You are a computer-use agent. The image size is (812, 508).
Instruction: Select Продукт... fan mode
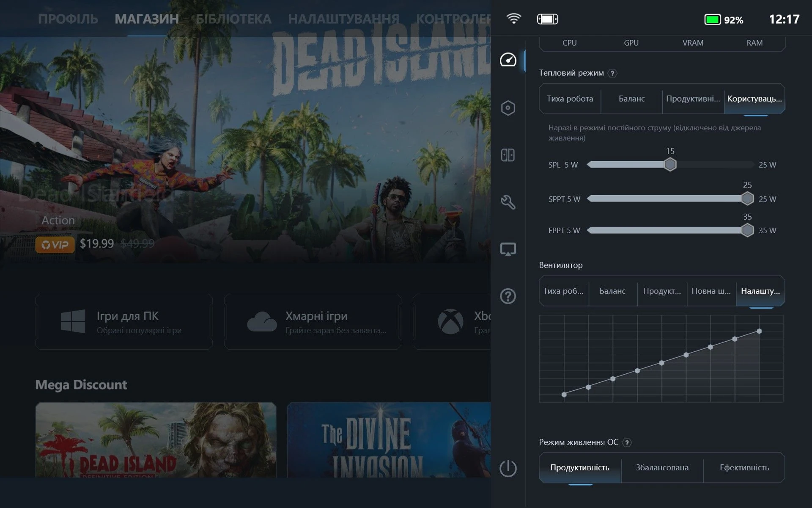[662, 291]
